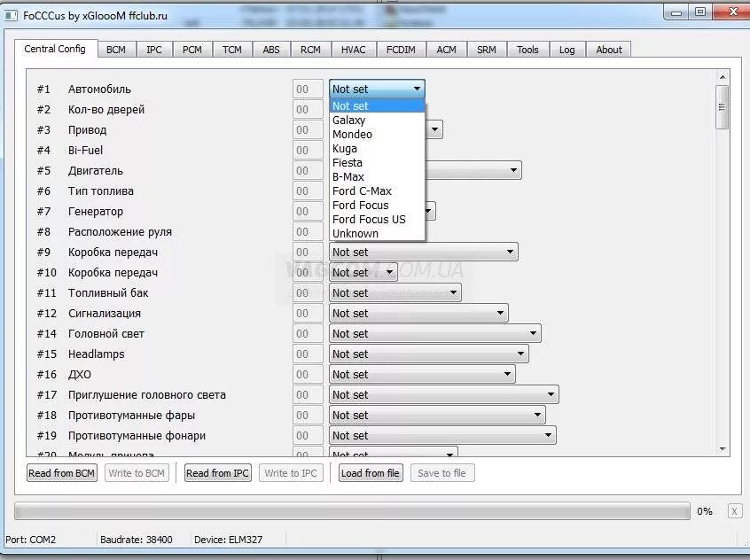Select the Central Config tab
Image resolution: width=750 pixels, height=560 pixels.
click(55, 49)
